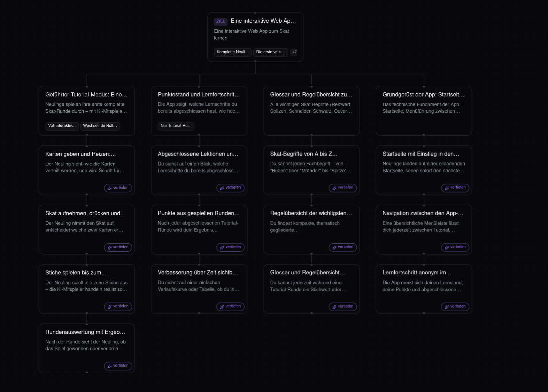Click vertiefen sparkle icon on Rundenauswertung card

coord(109,366)
